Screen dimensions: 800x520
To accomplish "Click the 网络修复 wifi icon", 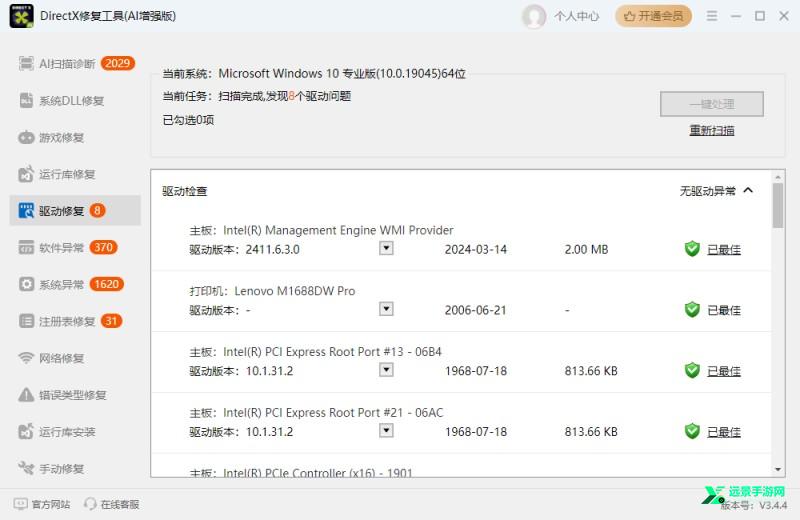I will coord(26,358).
